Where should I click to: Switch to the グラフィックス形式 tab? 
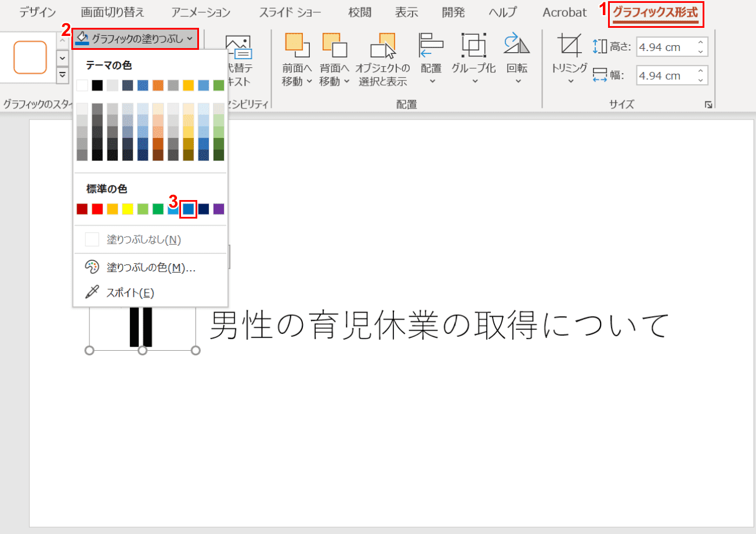[656, 12]
